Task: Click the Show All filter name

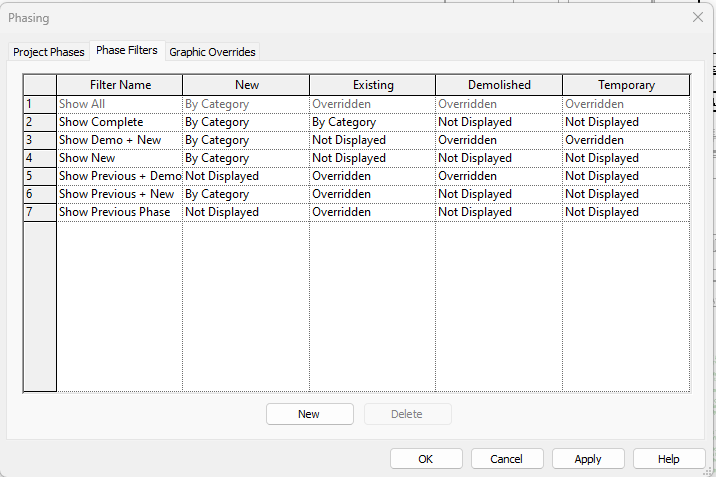Action: point(120,104)
